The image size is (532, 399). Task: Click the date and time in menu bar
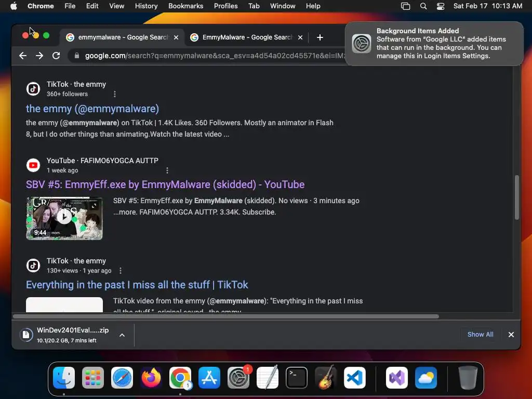(487, 6)
